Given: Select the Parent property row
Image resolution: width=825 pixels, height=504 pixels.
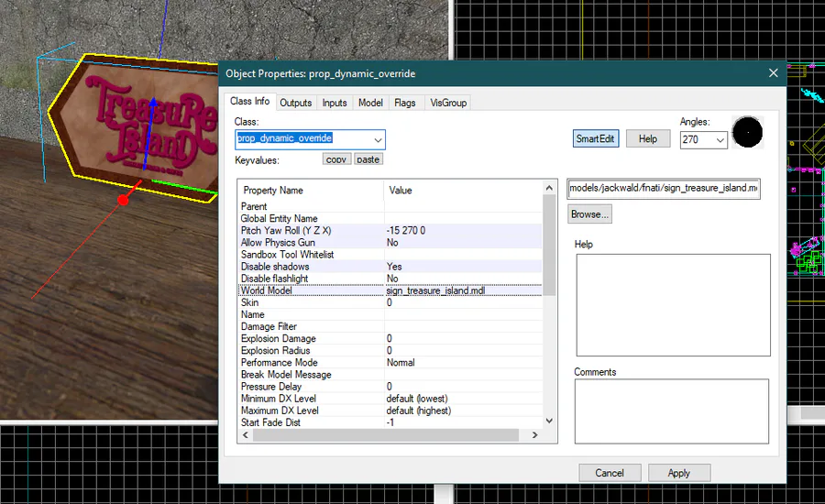Looking at the screenshot, I should coord(390,206).
